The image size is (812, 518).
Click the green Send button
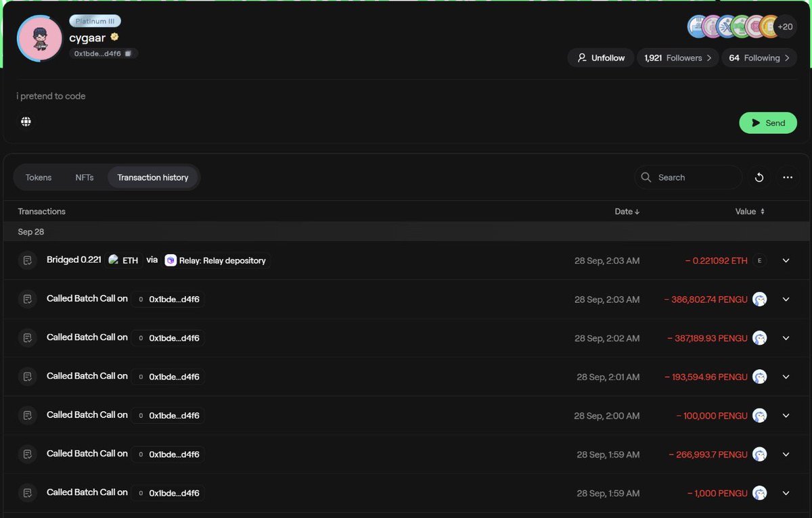pyautogui.click(x=768, y=123)
